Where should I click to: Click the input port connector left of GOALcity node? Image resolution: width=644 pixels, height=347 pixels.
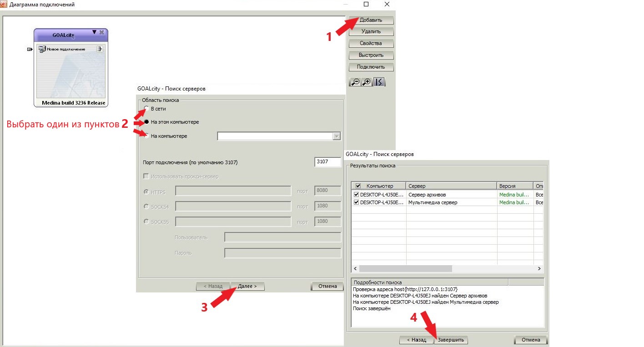(x=30, y=49)
